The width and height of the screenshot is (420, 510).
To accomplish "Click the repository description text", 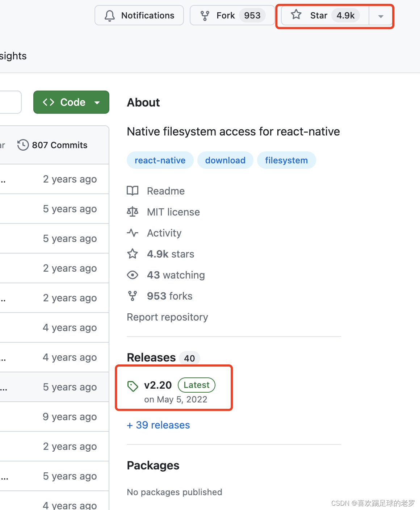I will (x=234, y=131).
